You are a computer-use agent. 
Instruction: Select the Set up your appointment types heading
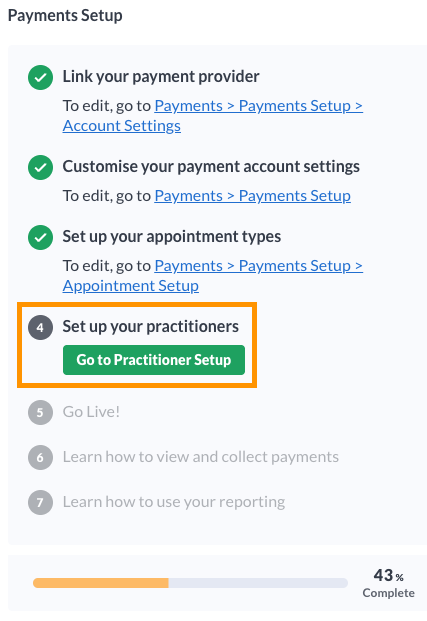point(172,236)
